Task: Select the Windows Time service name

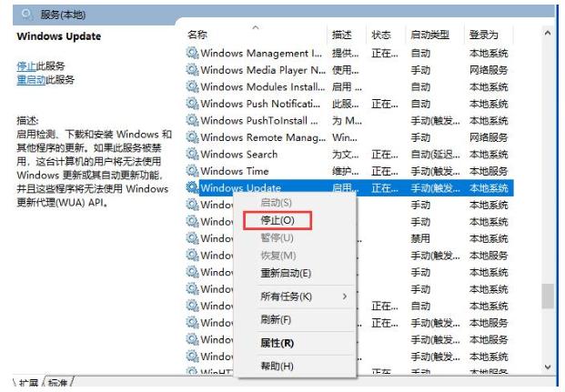Action: click(235, 171)
